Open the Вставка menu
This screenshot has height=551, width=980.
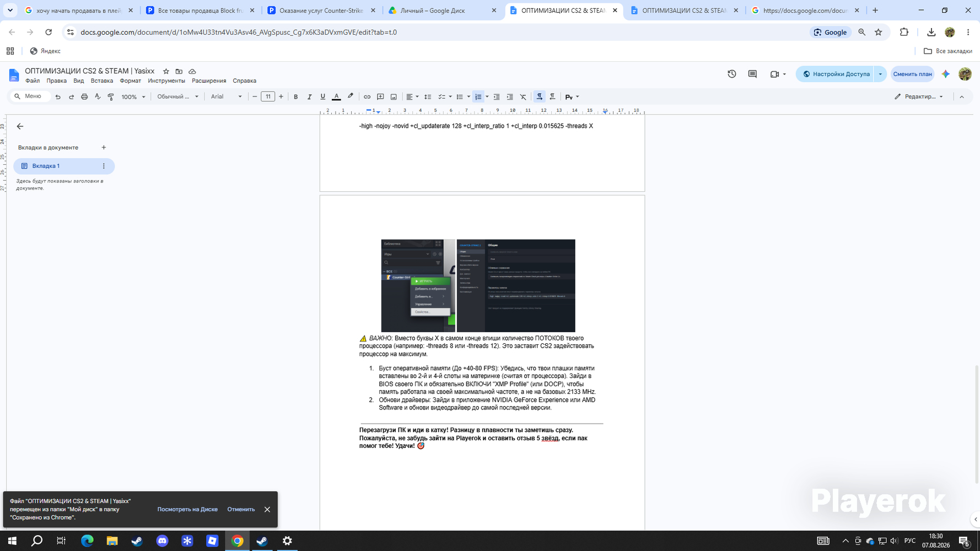(x=102, y=81)
